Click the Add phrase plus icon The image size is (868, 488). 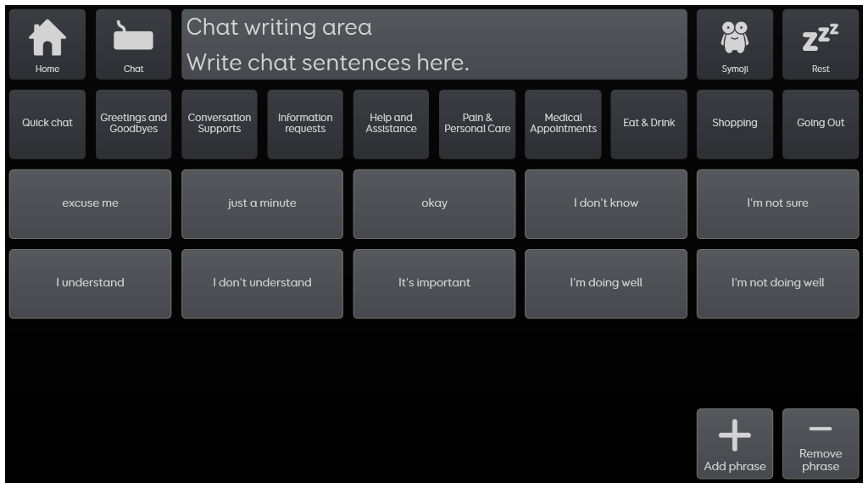[735, 435]
